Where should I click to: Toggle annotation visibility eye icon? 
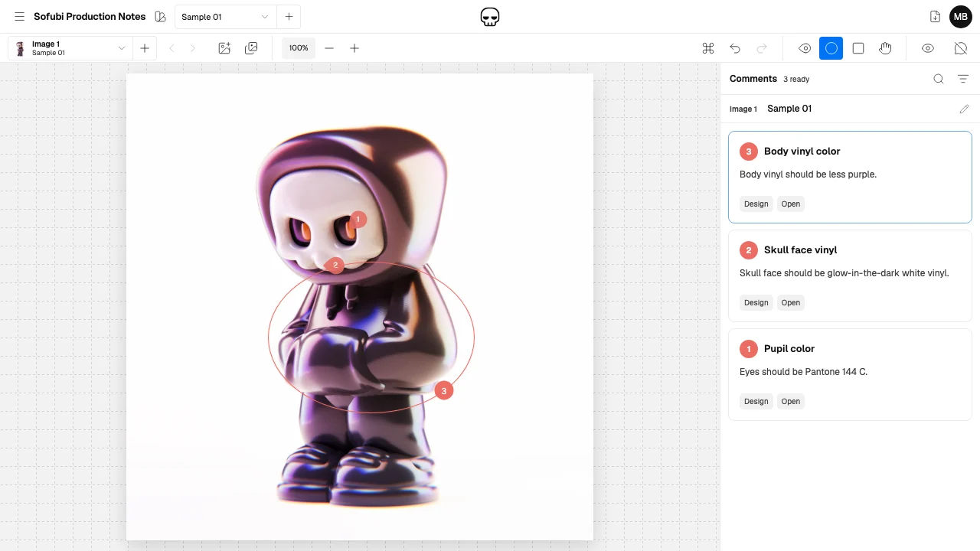pos(805,48)
